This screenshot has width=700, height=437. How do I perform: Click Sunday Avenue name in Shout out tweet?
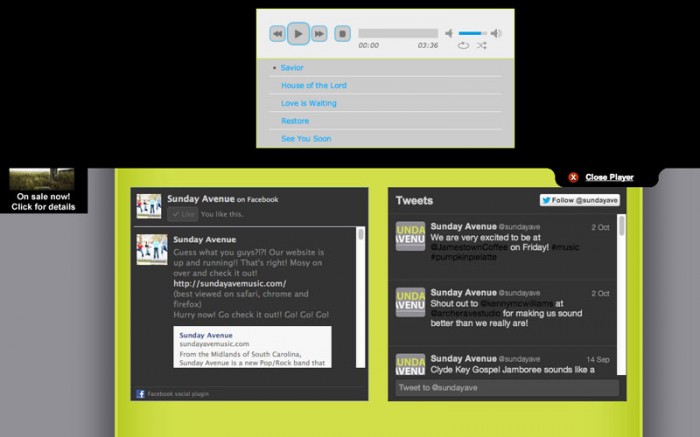pyautogui.click(x=463, y=292)
